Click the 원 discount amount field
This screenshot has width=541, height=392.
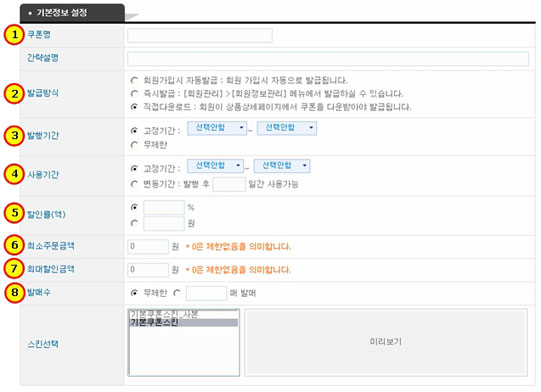pyautogui.click(x=164, y=224)
